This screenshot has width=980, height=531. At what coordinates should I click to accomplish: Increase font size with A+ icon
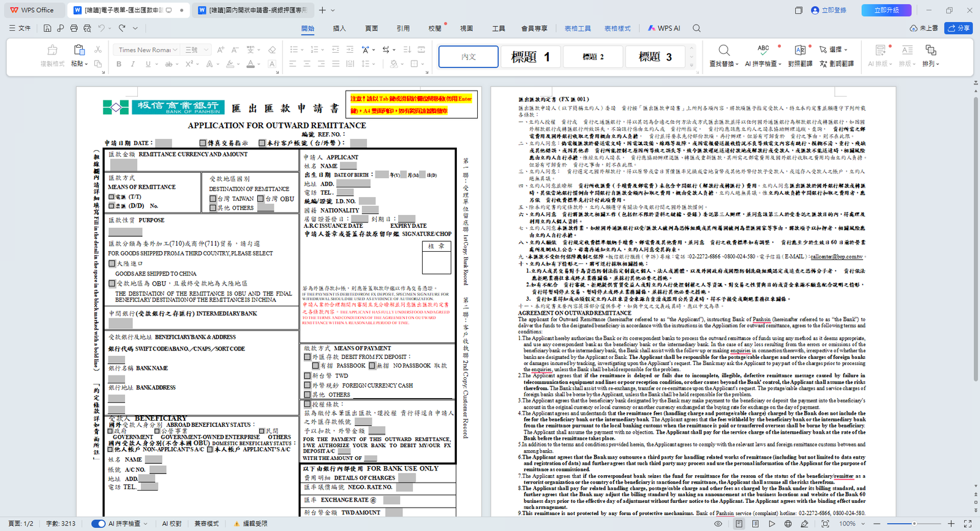[221, 50]
